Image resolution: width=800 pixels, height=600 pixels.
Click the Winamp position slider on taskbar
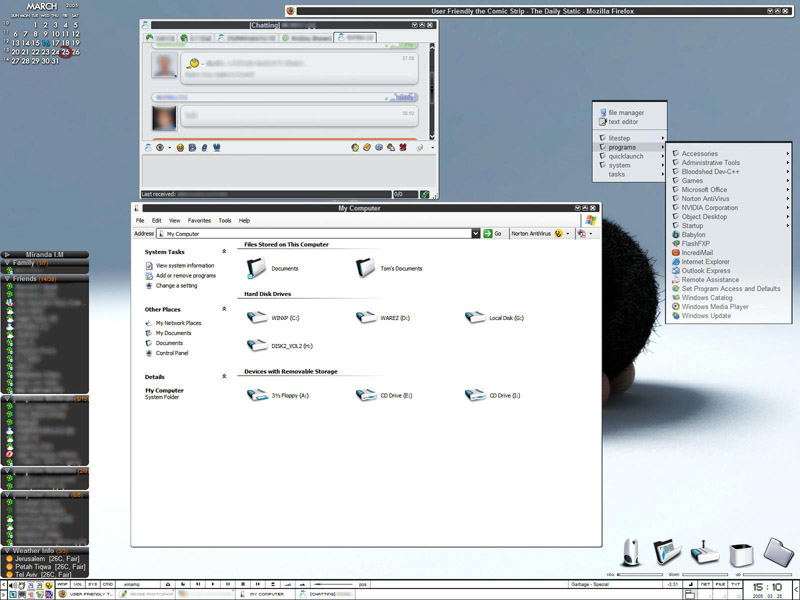coord(334,584)
